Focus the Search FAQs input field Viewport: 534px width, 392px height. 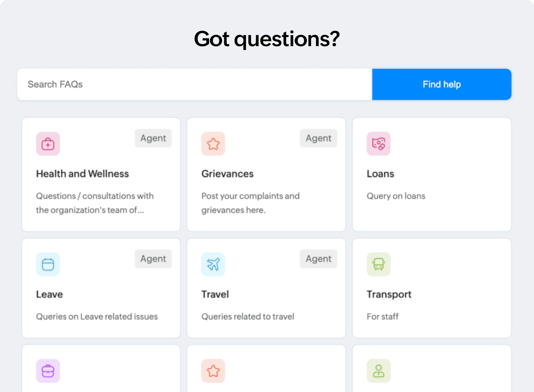194,85
